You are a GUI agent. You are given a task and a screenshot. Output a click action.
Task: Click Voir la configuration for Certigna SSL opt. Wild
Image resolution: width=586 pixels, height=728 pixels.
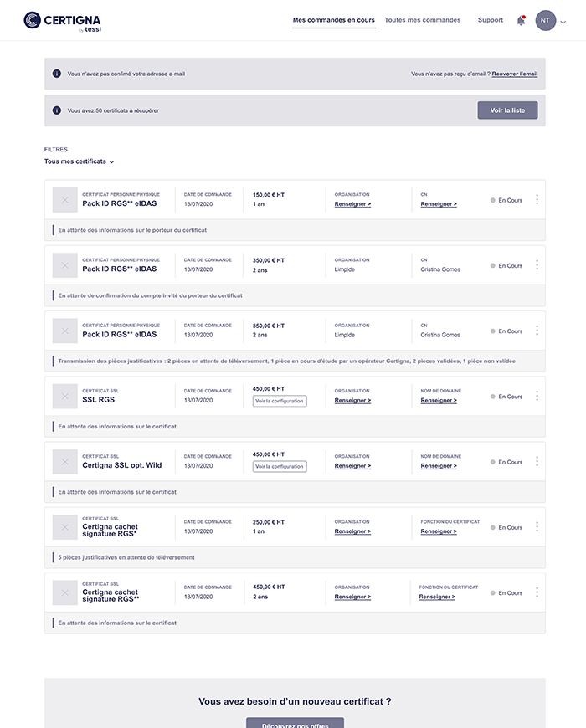[x=280, y=466]
